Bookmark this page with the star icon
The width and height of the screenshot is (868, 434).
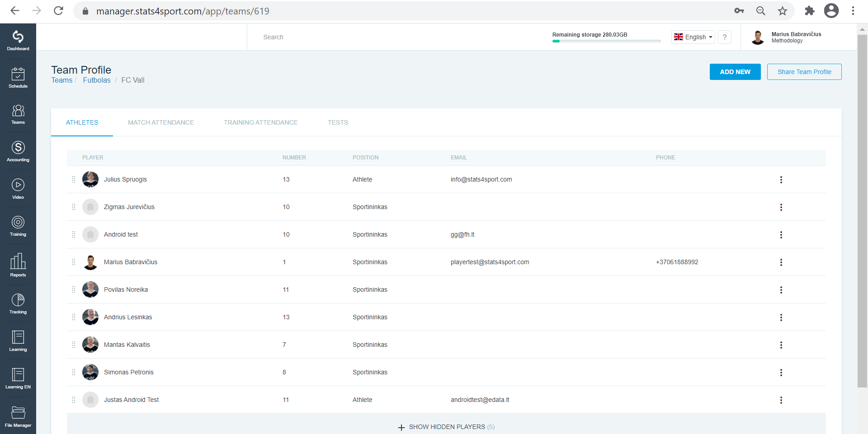[x=783, y=11]
